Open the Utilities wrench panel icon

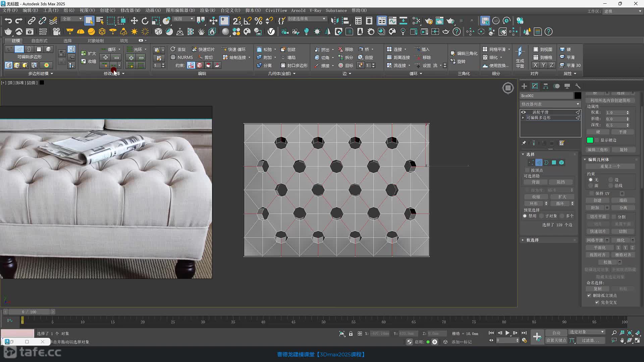[x=578, y=86]
